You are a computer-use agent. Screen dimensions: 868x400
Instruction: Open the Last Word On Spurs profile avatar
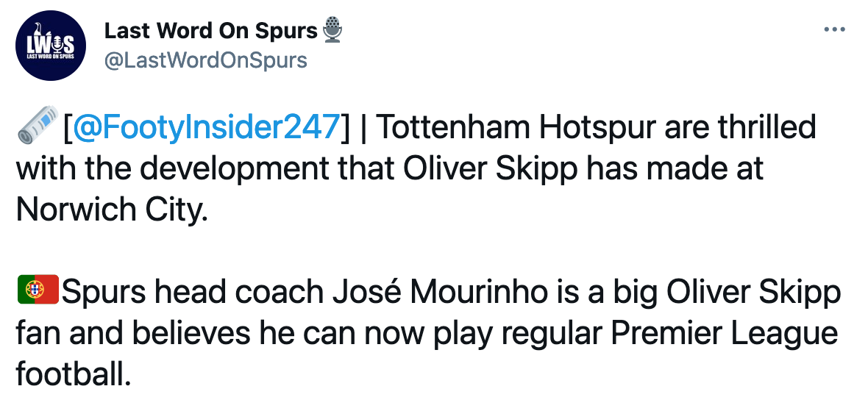click(51, 44)
